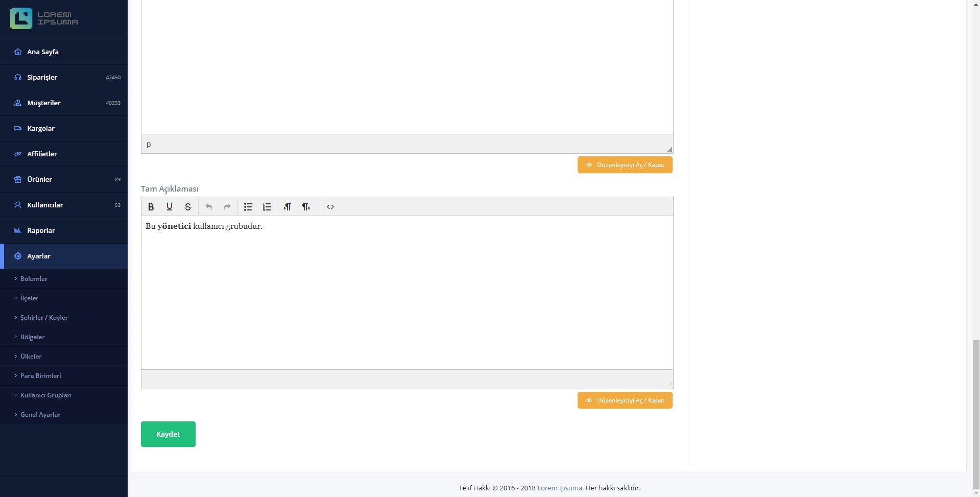Screen dimensions: 980x497
Task: Insert a bulleted list in the editor
Action: [x=248, y=207]
